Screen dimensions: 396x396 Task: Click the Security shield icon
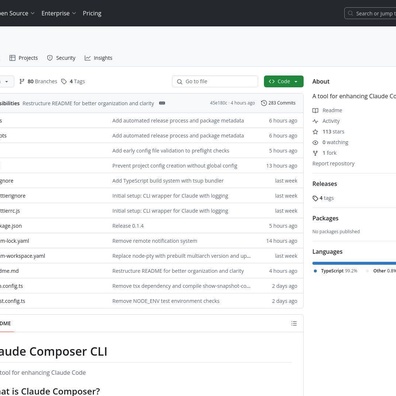click(x=50, y=58)
